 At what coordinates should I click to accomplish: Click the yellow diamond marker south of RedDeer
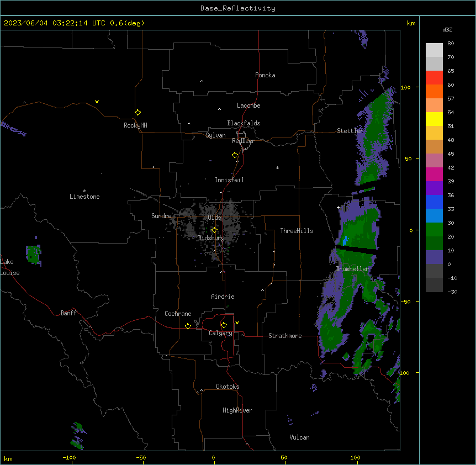[235, 155]
